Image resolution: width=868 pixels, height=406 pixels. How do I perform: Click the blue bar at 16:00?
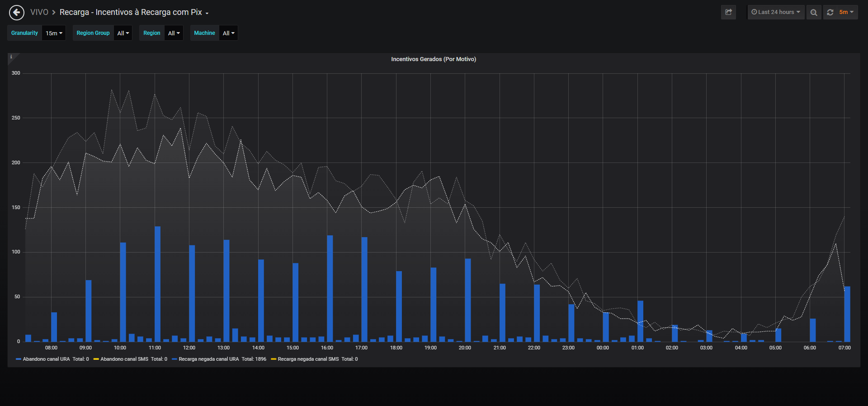coord(330,288)
